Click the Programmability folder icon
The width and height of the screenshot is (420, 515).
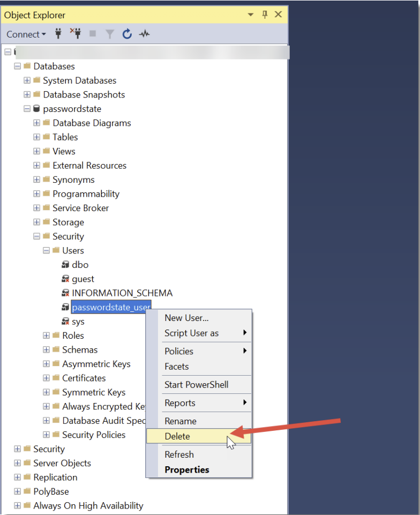click(x=46, y=193)
